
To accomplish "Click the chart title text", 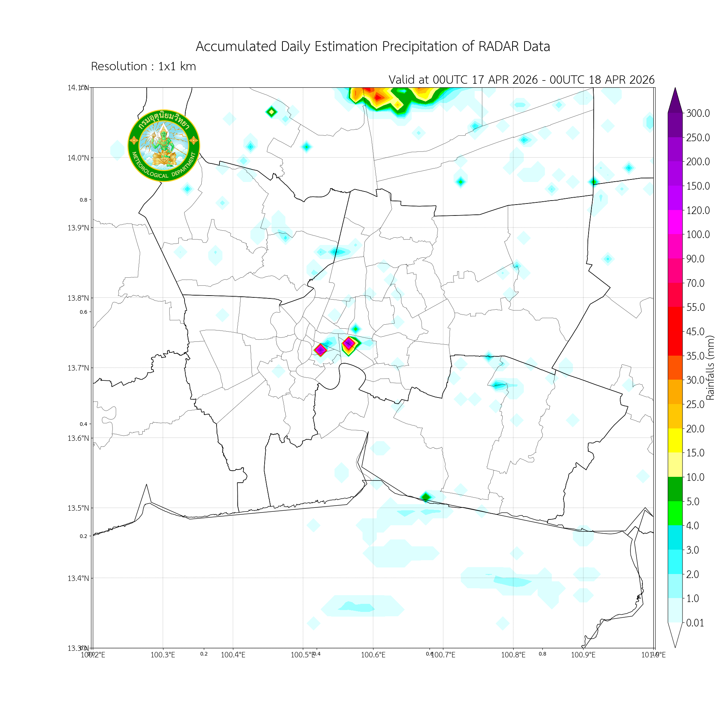I will tap(373, 46).
